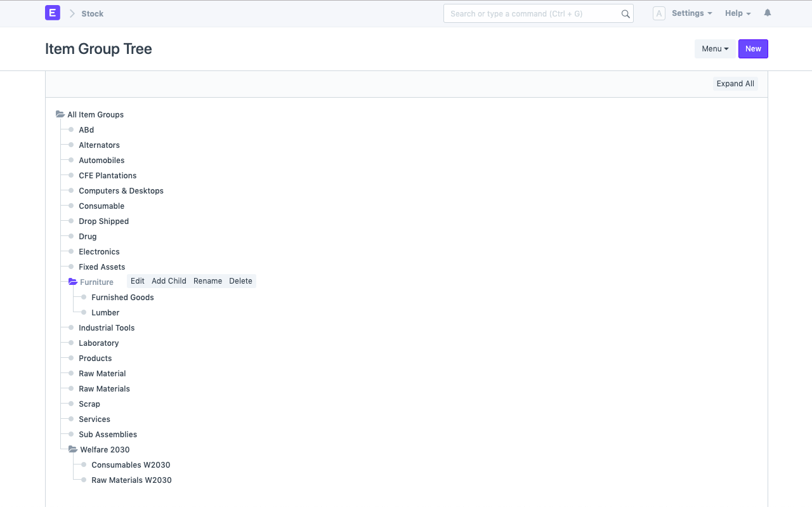Click the user avatar icon
Viewport: 812px width, 507px height.
(659, 13)
